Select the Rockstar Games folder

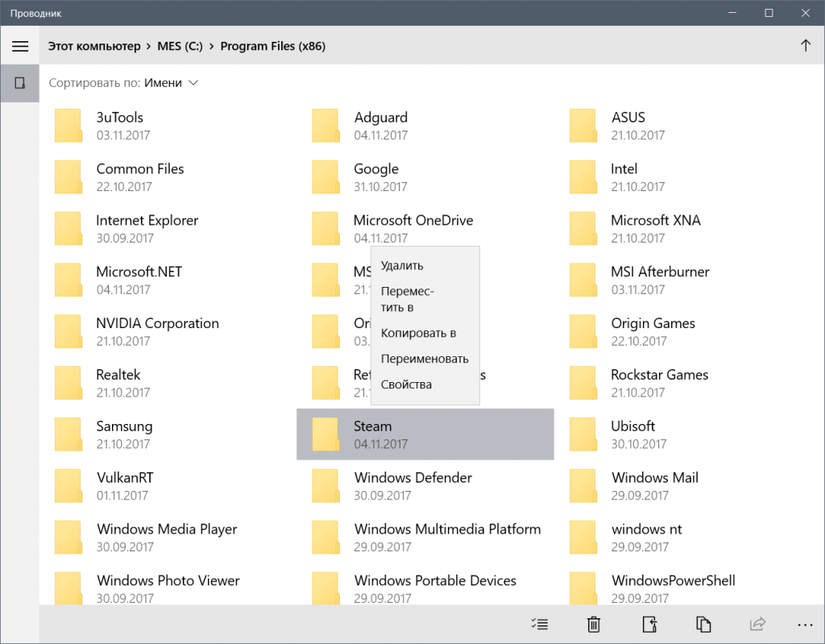659,382
